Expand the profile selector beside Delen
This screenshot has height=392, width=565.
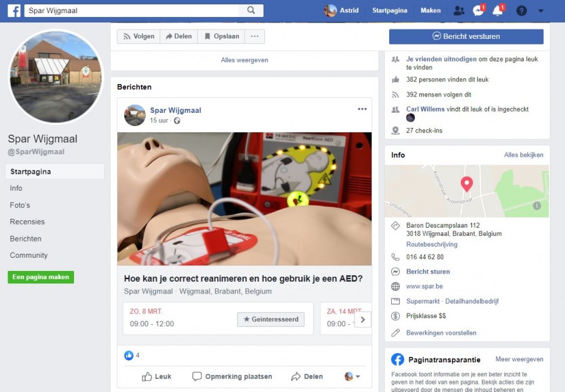click(352, 376)
